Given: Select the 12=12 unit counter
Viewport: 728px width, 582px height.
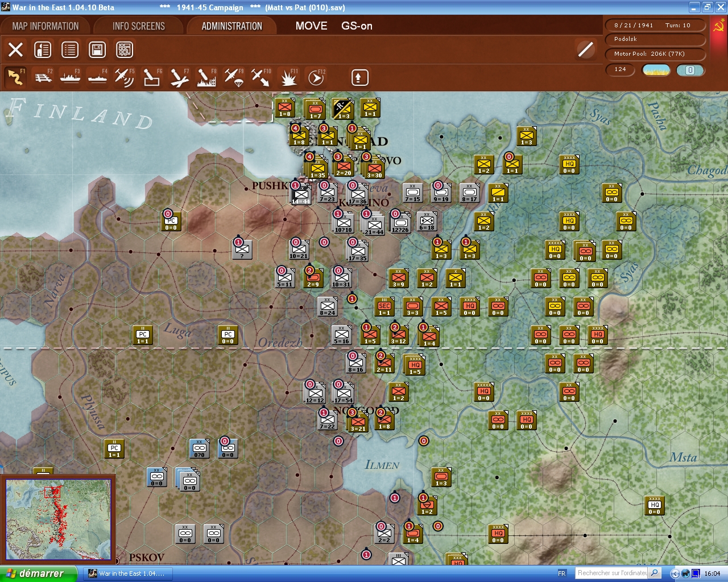Looking at the screenshot, I should tap(315, 394).
